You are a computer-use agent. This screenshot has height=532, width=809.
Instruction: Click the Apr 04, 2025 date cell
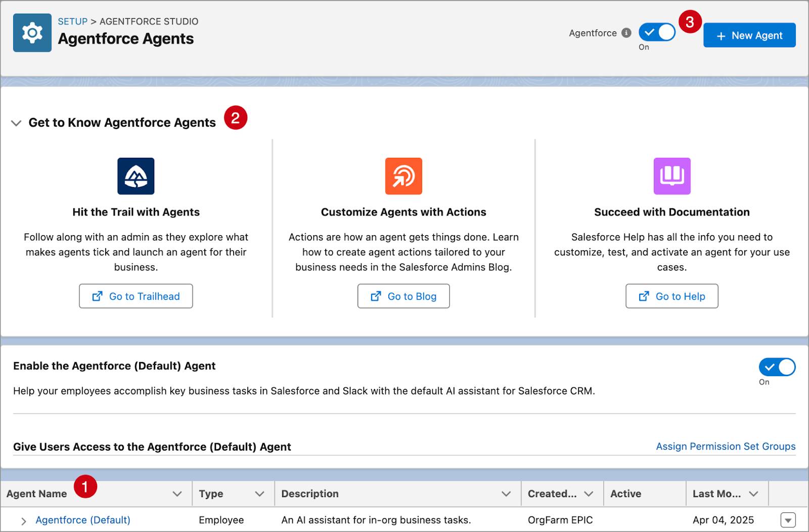[723, 520]
